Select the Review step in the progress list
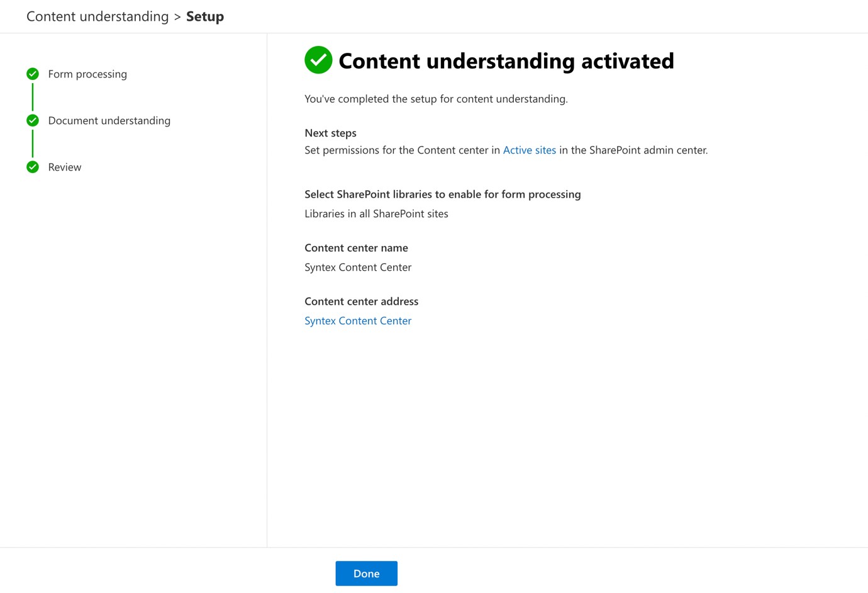 (64, 167)
